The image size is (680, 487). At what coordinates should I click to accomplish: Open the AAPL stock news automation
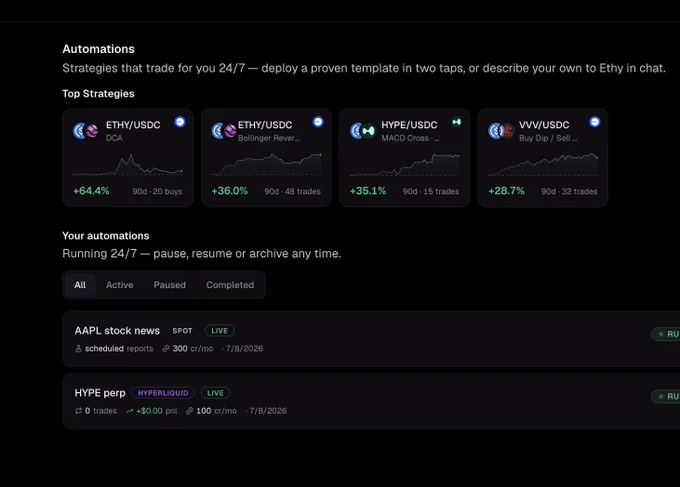pos(371,339)
